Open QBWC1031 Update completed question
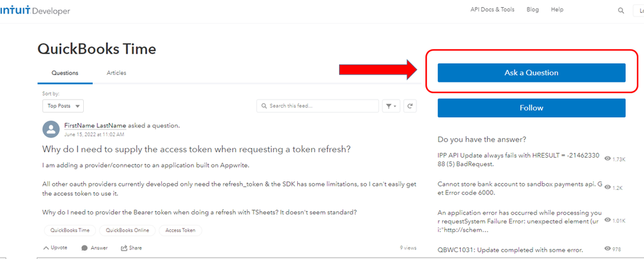Screen dimensions: 644x259 coord(511,249)
